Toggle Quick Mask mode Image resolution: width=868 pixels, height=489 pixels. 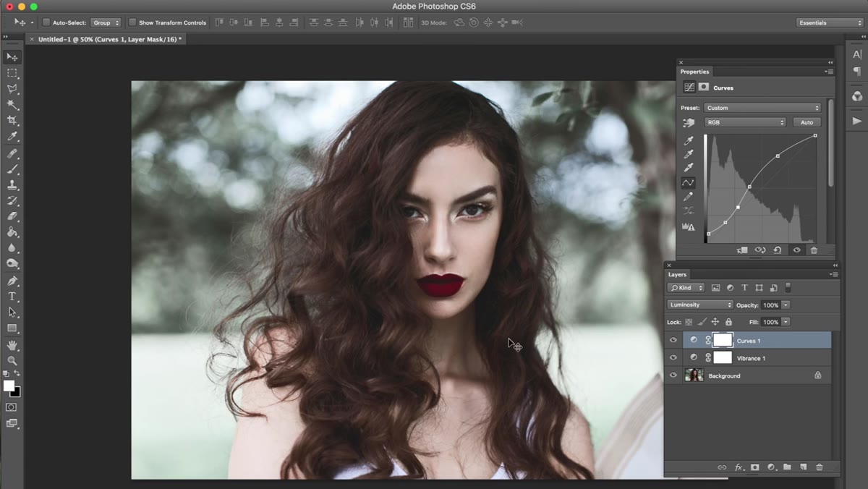[x=12, y=407]
